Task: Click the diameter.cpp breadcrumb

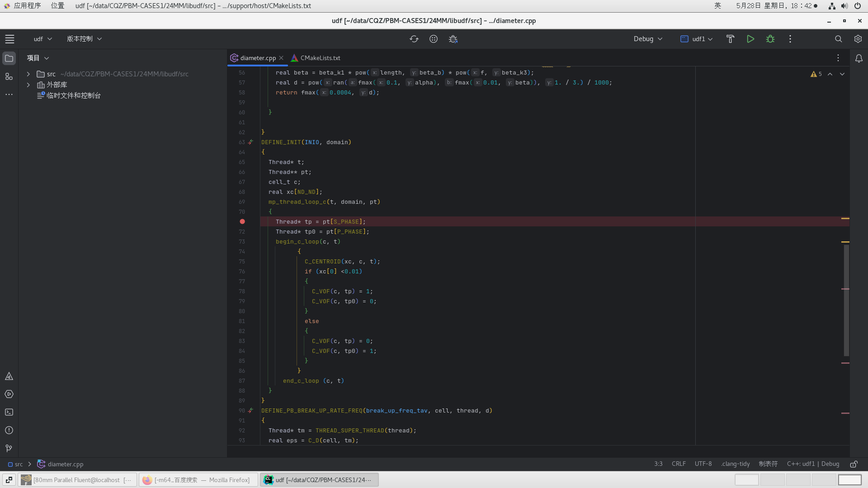Action: [x=60, y=464]
